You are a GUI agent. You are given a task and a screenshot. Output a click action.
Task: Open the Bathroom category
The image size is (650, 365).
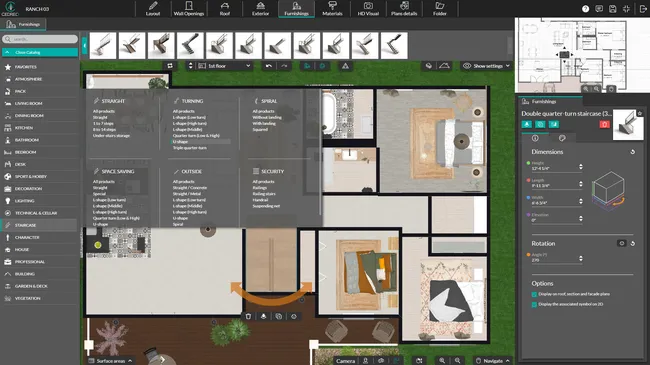pos(27,140)
